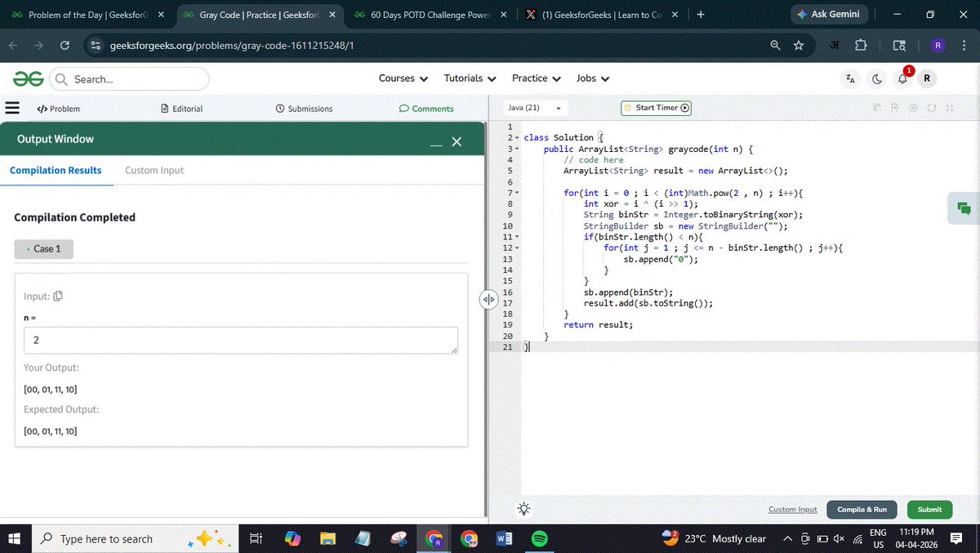The height and width of the screenshot is (553, 980).
Task: Open the Comments tab
Action: (x=426, y=109)
